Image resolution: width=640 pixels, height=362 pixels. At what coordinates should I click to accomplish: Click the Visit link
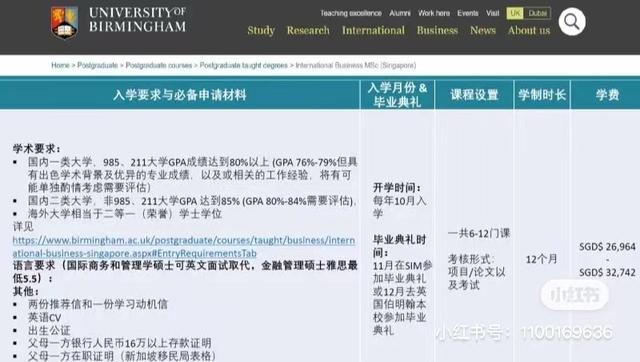coord(493,13)
